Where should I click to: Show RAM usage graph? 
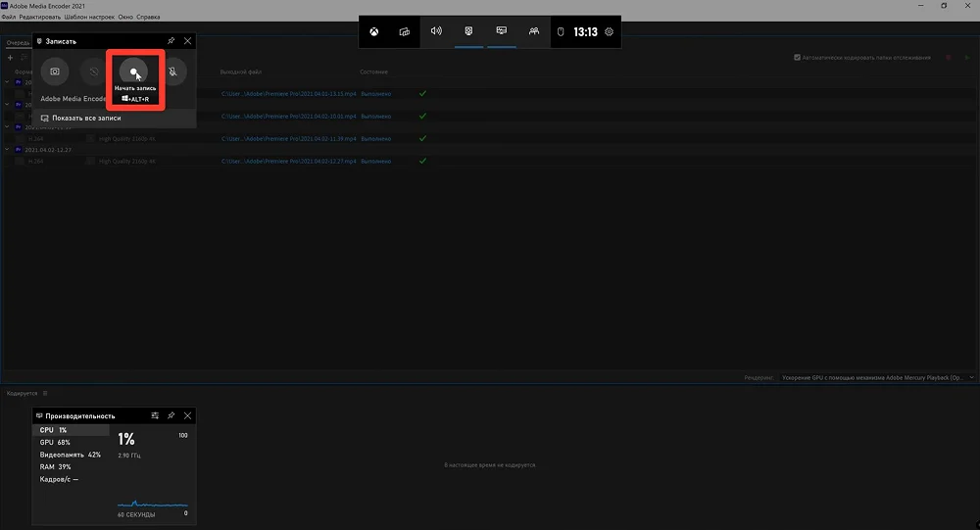pos(55,467)
